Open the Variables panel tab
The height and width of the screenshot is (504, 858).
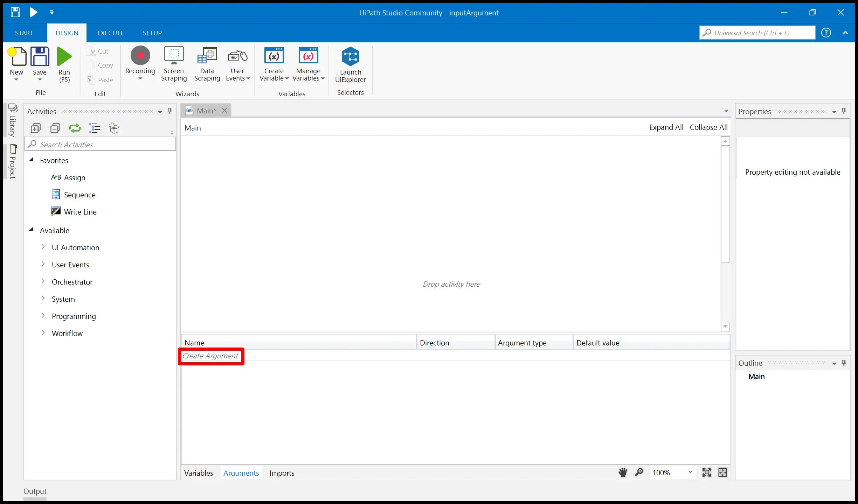[x=199, y=473]
